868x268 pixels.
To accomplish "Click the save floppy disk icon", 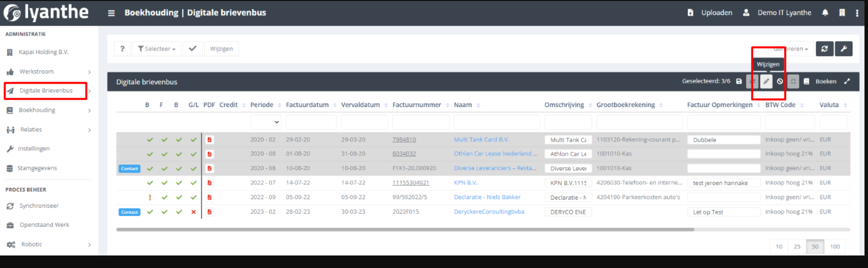I will click(739, 81).
